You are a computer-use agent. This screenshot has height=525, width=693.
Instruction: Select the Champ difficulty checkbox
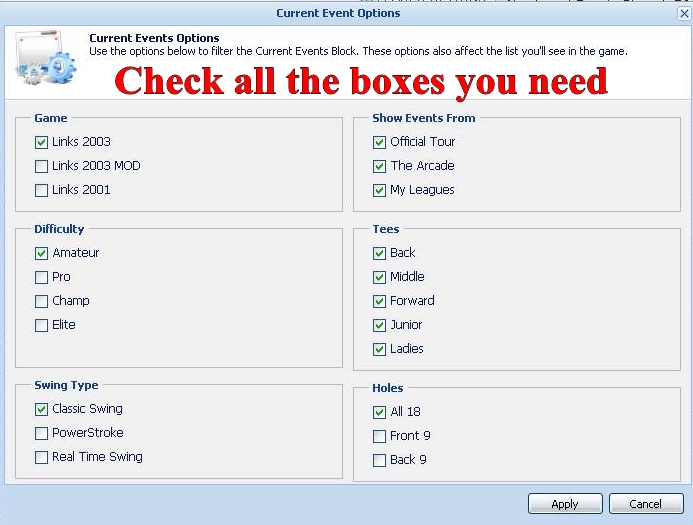pos(41,302)
